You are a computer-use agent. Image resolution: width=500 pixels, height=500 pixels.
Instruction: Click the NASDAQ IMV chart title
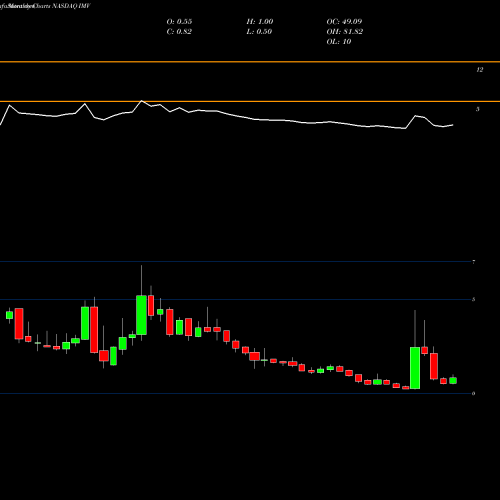pos(45,6)
